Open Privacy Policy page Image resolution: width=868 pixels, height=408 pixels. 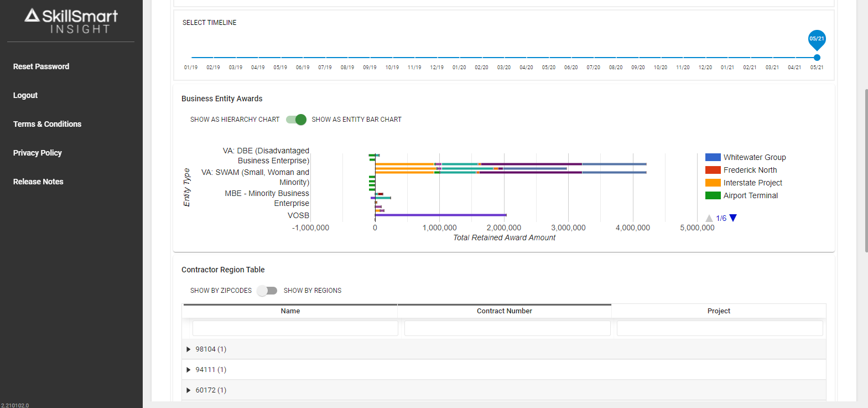[37, 153]
